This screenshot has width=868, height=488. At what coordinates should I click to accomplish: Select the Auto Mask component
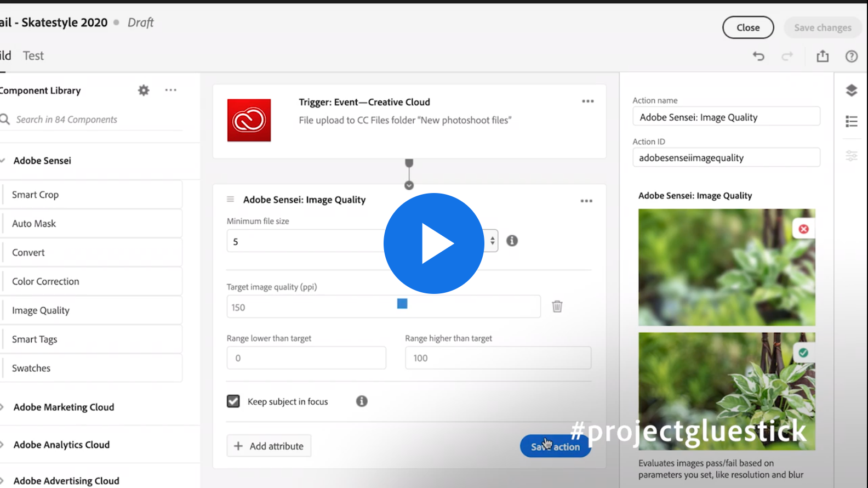click(x=93, y=224)
